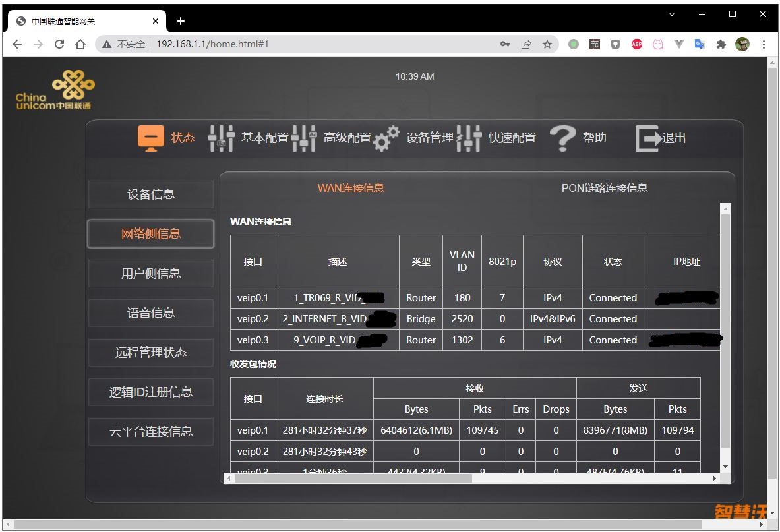Click the 状态 monitor icon
This screenshot has width=780, height=532.
(x=151, y=138)
